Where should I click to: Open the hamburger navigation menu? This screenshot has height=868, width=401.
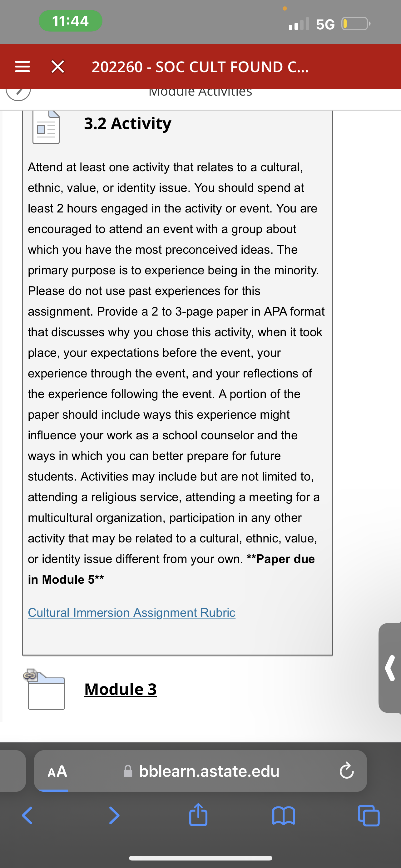[22, 67]
